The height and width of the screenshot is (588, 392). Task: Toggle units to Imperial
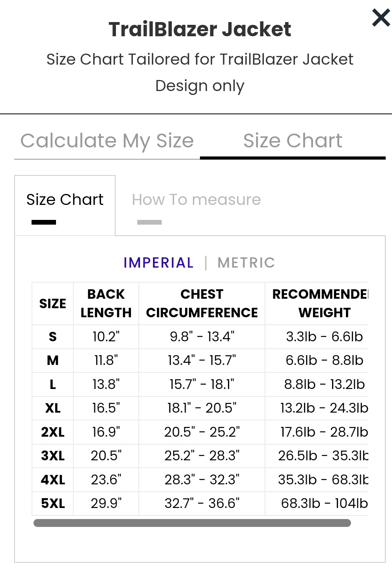point(159,262)
